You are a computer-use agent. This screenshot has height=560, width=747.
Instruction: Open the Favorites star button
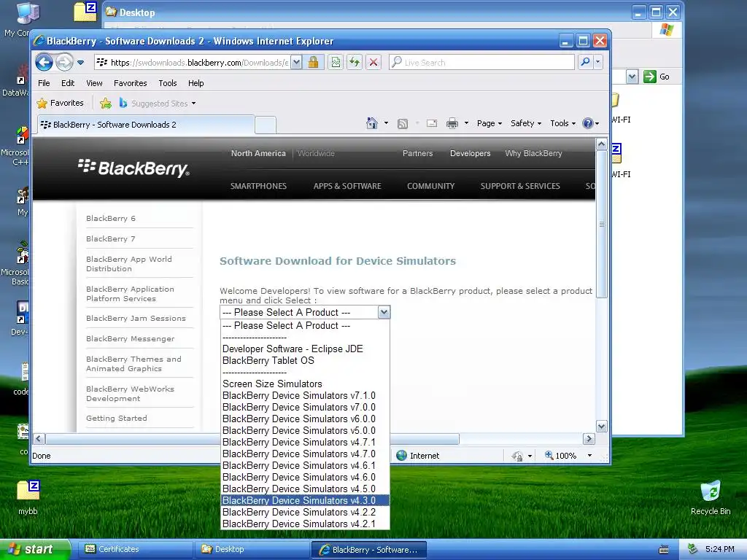[x=60, y=103]
